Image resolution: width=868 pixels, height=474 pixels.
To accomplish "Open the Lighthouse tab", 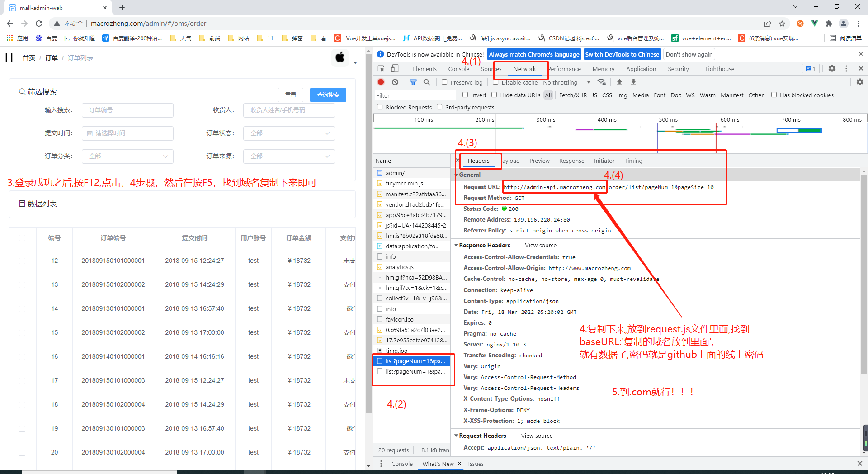I will coord(720,69).
